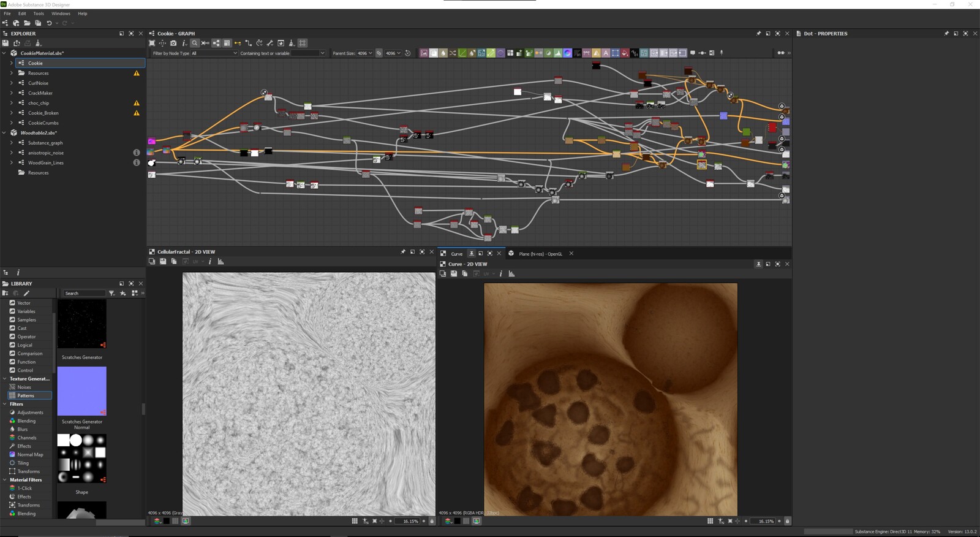
Task: Click the camera export-graph-image icon
Action: point(173,43)
